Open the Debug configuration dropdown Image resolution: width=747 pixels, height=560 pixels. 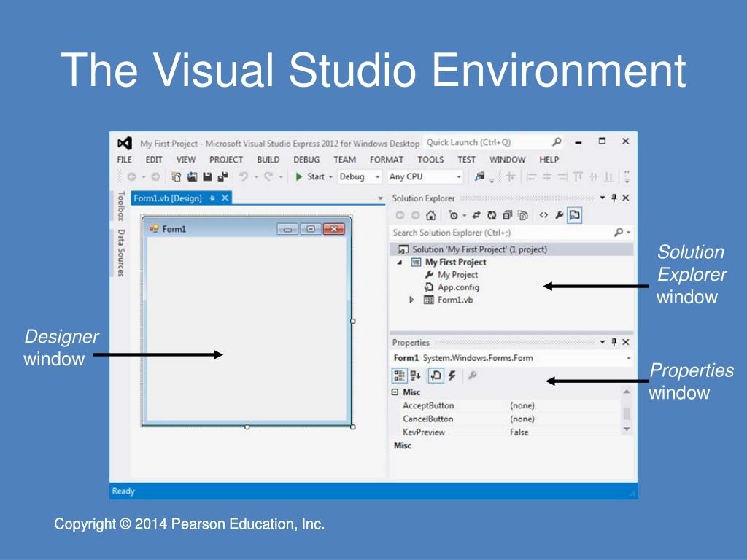pos(359,176)
